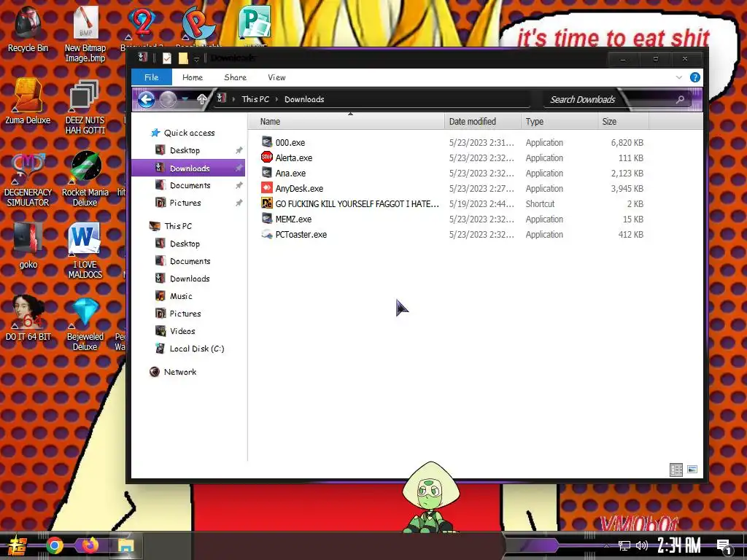Switch to details view layout icon
This screenshot has height=560, width=747.
pos(676,470)
